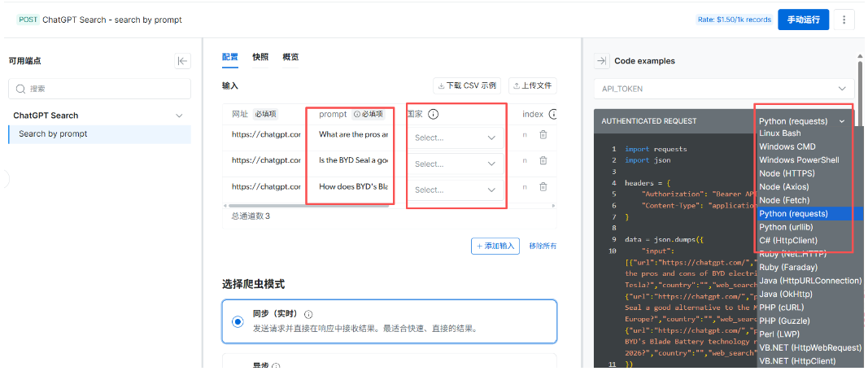Click the 上传文件 button

coord(533,85)
